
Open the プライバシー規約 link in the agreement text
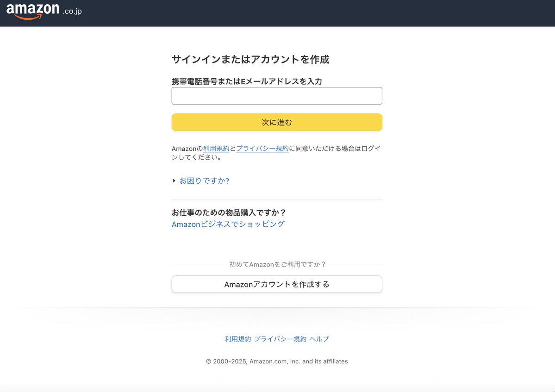[262, 149]
